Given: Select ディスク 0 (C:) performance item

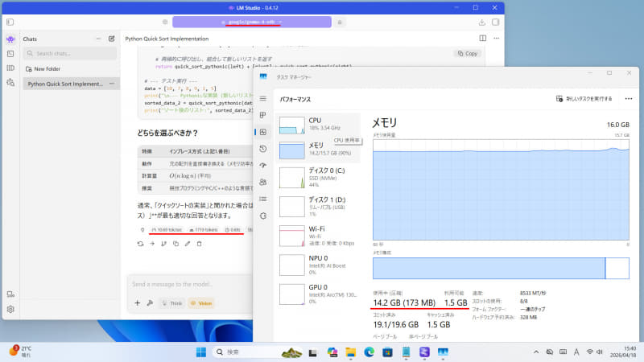Looking at the screenshot, I should point(319,178).
